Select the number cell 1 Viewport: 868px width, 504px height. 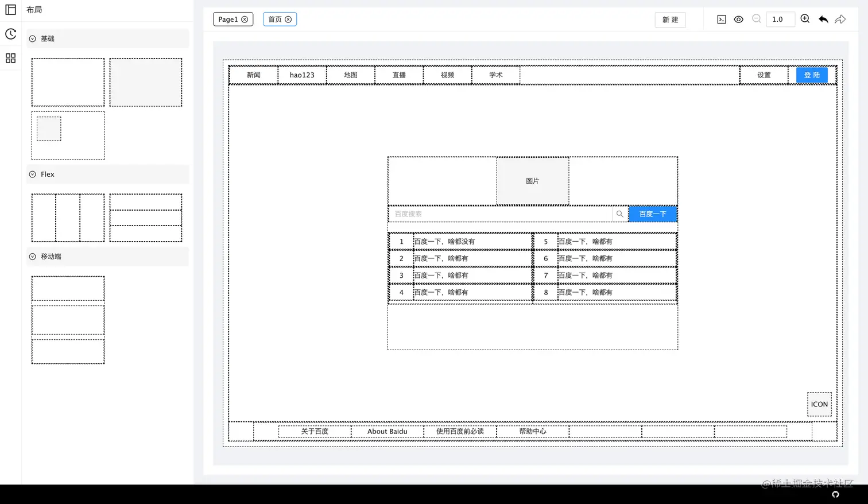click(x=401, y=242)
